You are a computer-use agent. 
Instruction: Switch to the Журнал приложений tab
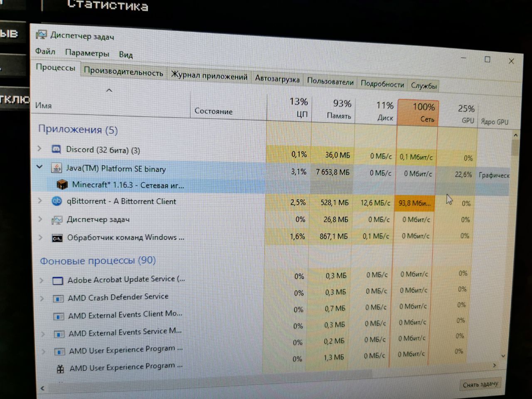(x=209, y=76)
